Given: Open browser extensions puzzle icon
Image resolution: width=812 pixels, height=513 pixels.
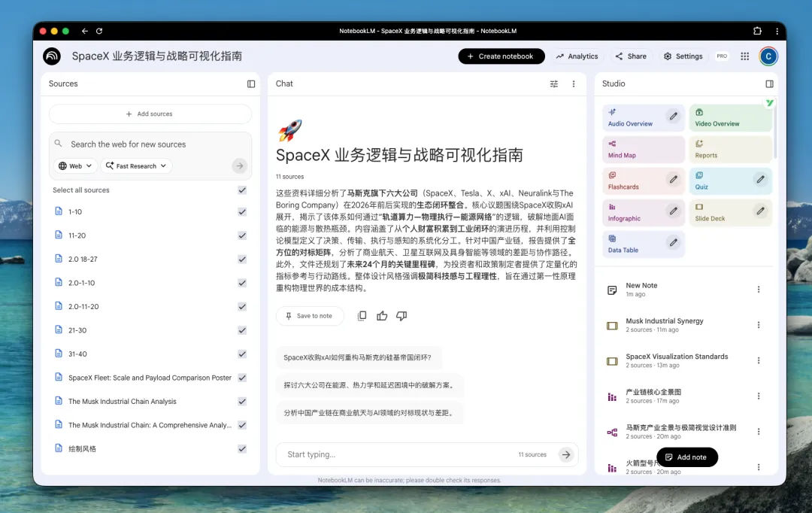Looking at the screenshot, I should tap(757, 31).
